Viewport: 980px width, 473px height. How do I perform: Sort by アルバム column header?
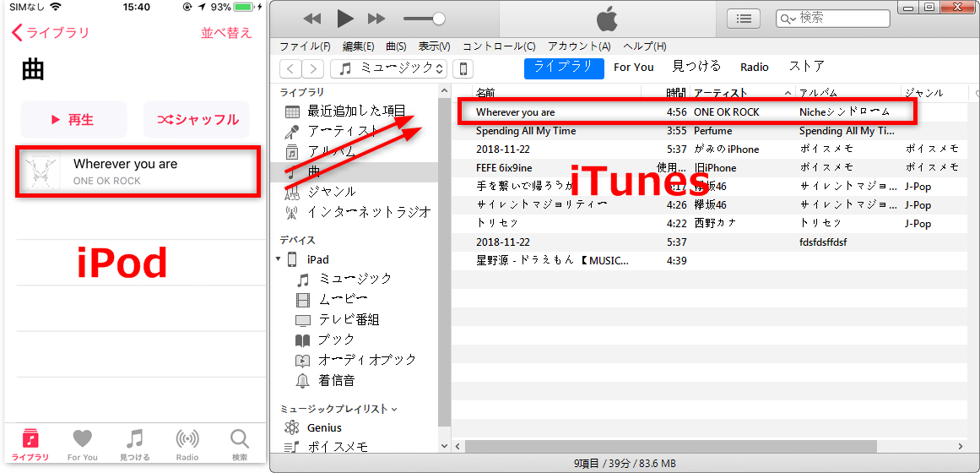[x=818, y=93]
